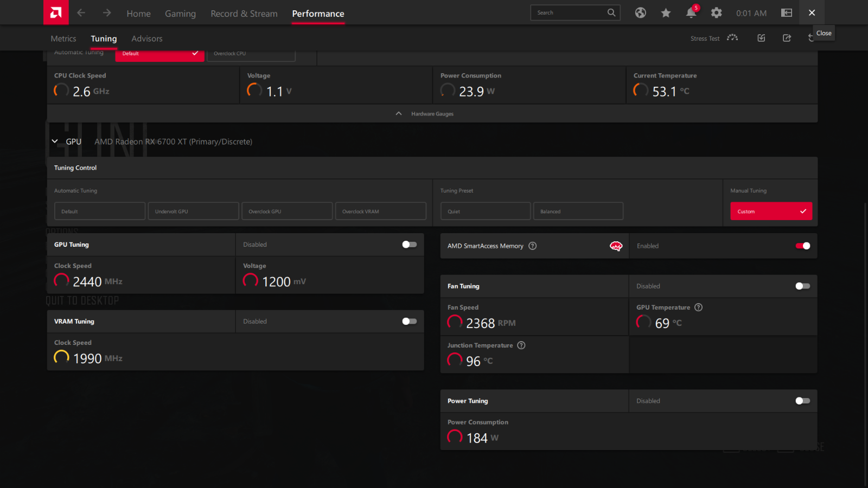Screen dimensions: 868x488
Task: Collapse the Hardware Gauges section
Action: coord(432,113)
